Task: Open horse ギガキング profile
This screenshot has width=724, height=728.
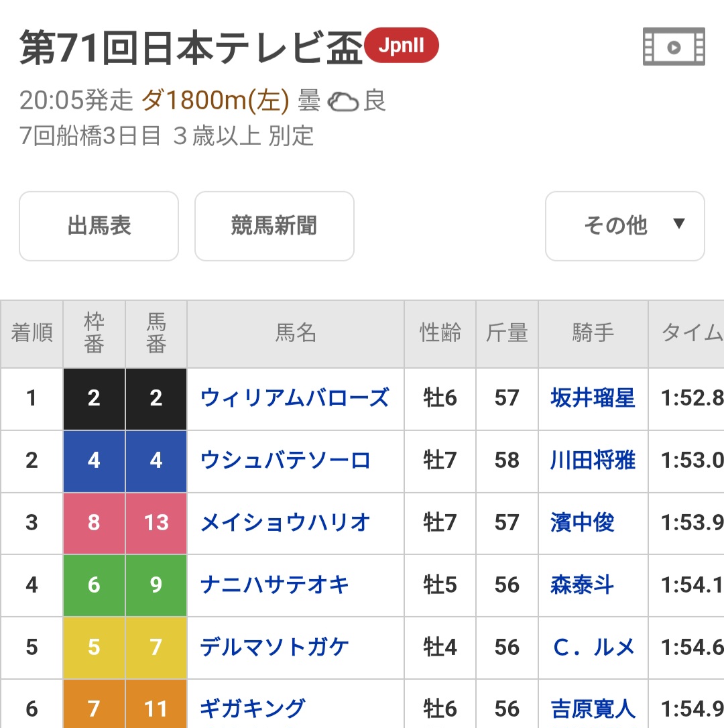Action: (253, 709)
